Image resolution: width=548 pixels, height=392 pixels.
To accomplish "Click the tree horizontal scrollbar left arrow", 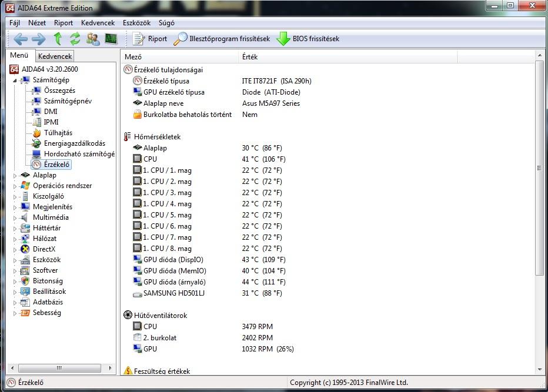I will pos(12,368).
